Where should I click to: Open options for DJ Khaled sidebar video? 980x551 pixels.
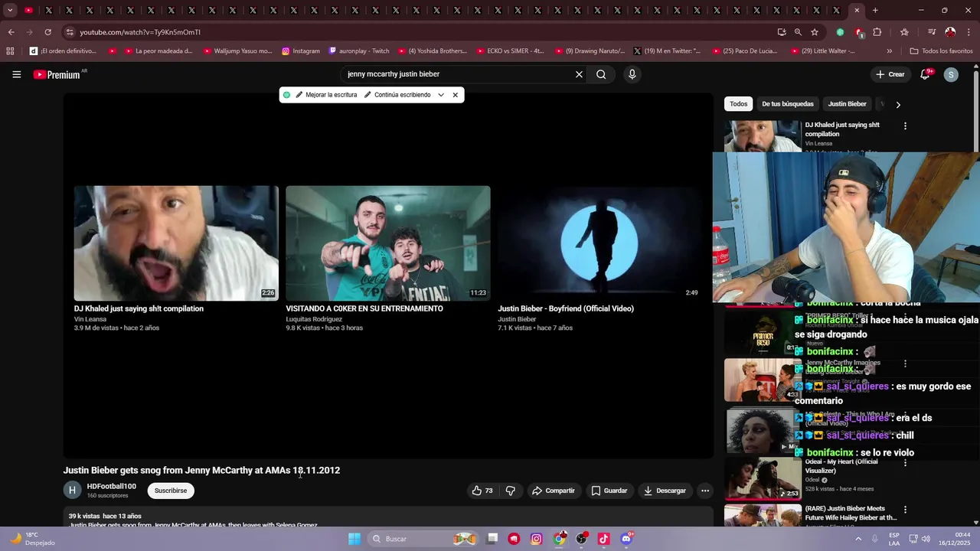coord(905,126)
